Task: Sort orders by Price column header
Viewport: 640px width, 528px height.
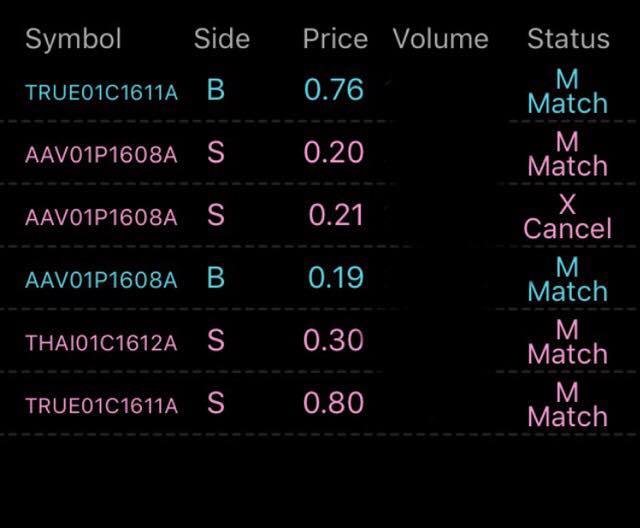Action: 335,39
